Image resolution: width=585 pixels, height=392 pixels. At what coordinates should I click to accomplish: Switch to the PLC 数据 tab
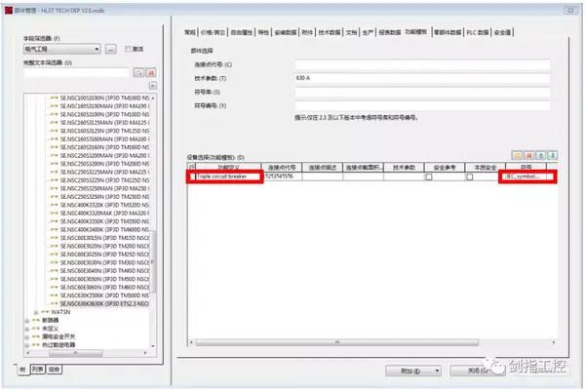478,32
